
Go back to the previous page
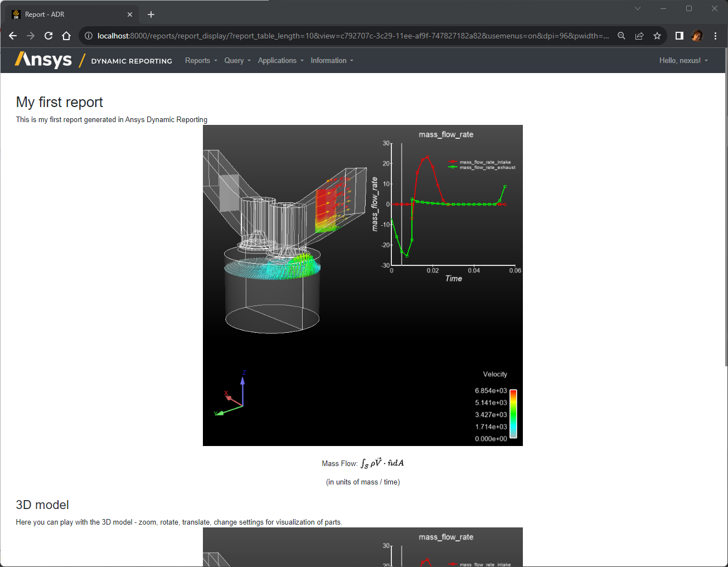[13, 36]
